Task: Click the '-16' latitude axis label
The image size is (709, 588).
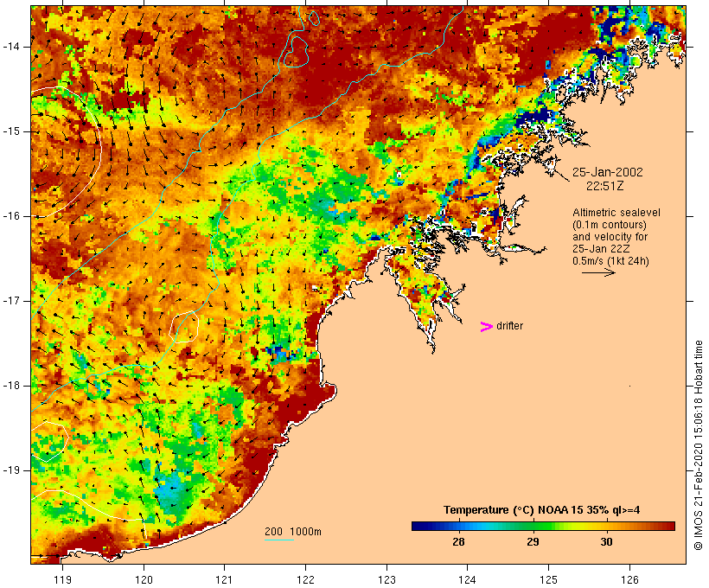Action: 11,216
